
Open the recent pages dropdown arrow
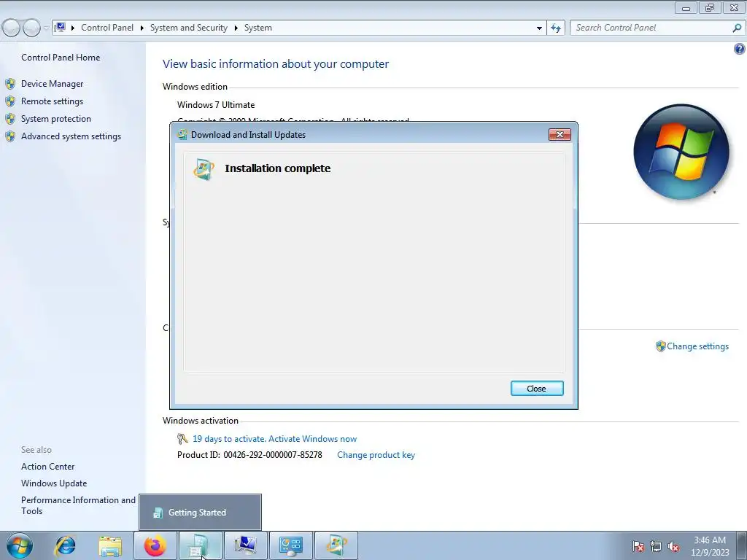click(46, 28)
